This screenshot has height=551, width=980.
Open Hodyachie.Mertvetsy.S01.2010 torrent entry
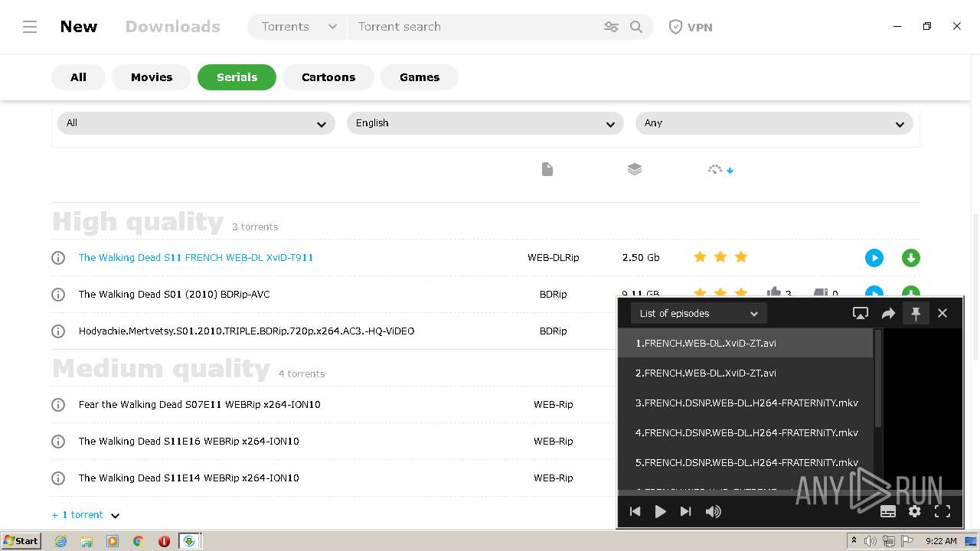pos(247,331)
